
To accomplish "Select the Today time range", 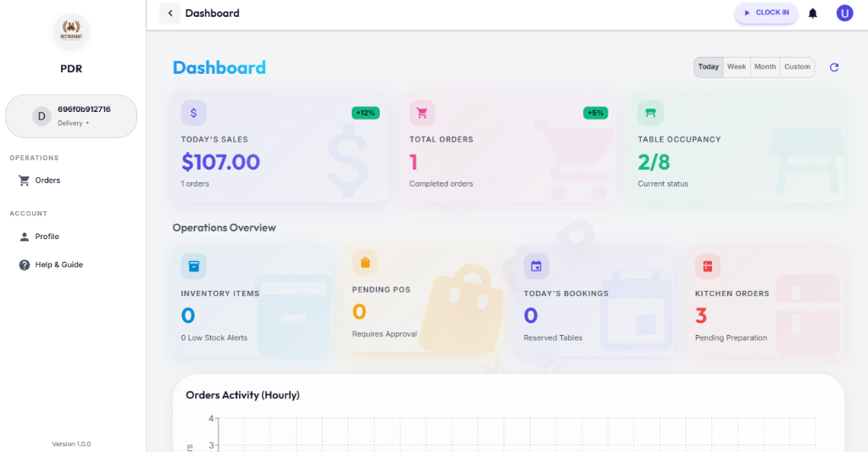I will coord(709,67).
